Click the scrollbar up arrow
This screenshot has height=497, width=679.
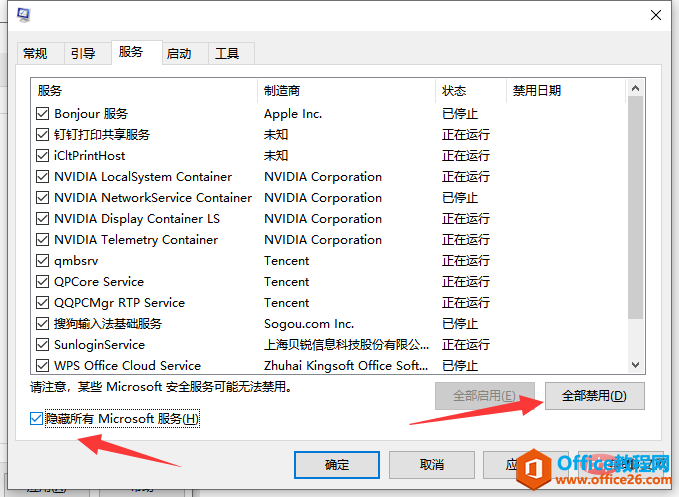coord(635,88)
